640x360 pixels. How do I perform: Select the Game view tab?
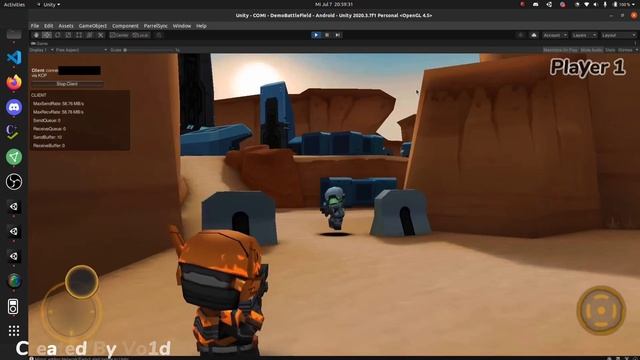tap(40, 43)
